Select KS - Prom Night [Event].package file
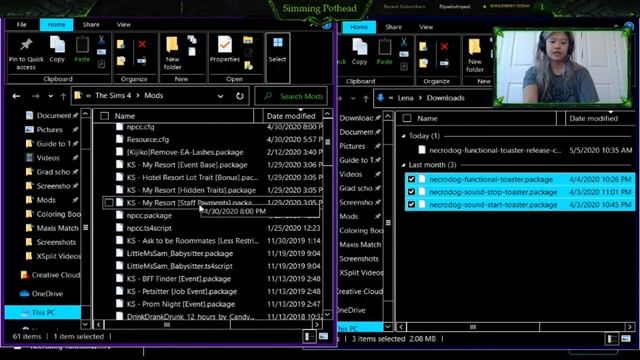Screen dimensions: 640x360 pyautogui.click(x=180, y=304)
